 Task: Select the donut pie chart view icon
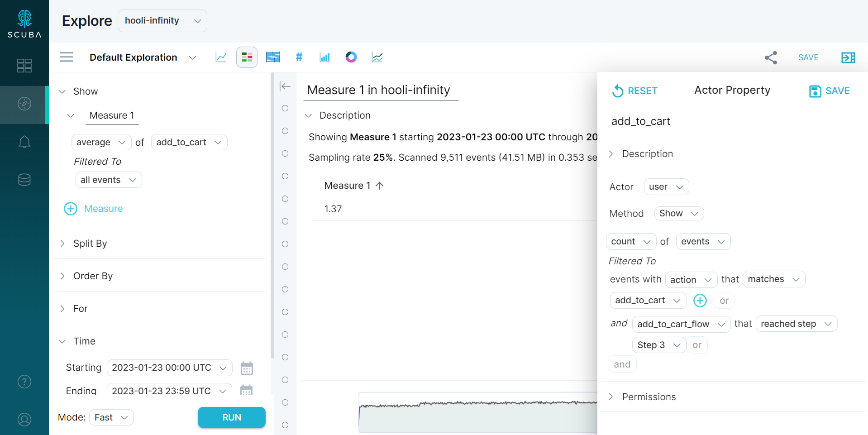(x=351, y=57)
